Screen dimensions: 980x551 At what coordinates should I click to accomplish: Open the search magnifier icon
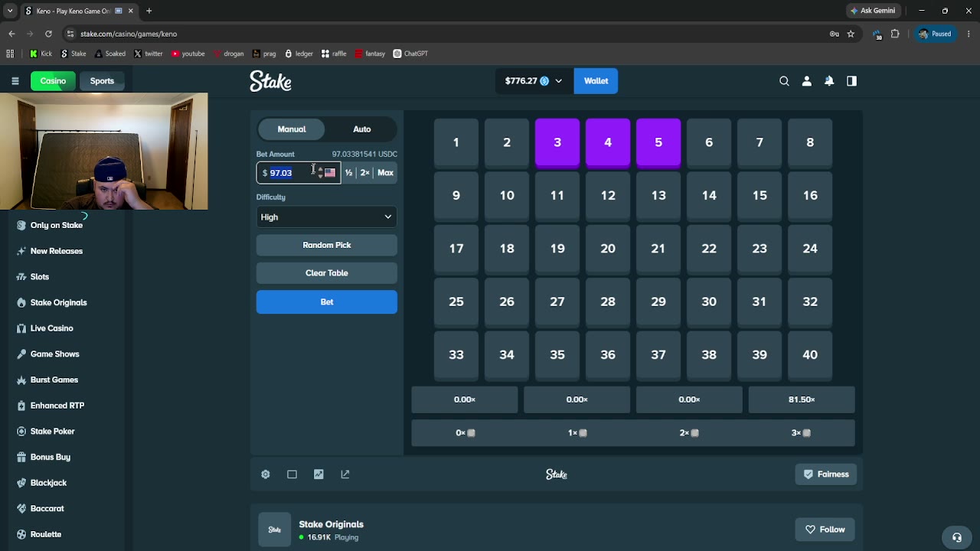point(784,81)
